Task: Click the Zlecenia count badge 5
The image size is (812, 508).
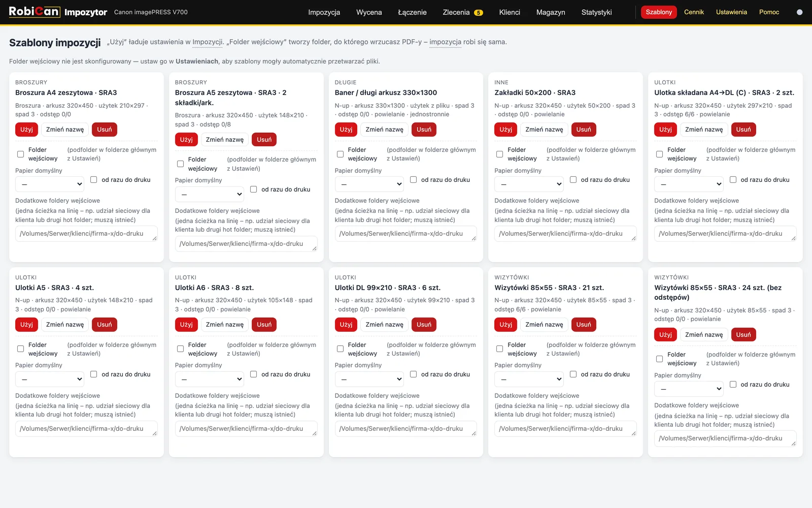Action: 479,13
